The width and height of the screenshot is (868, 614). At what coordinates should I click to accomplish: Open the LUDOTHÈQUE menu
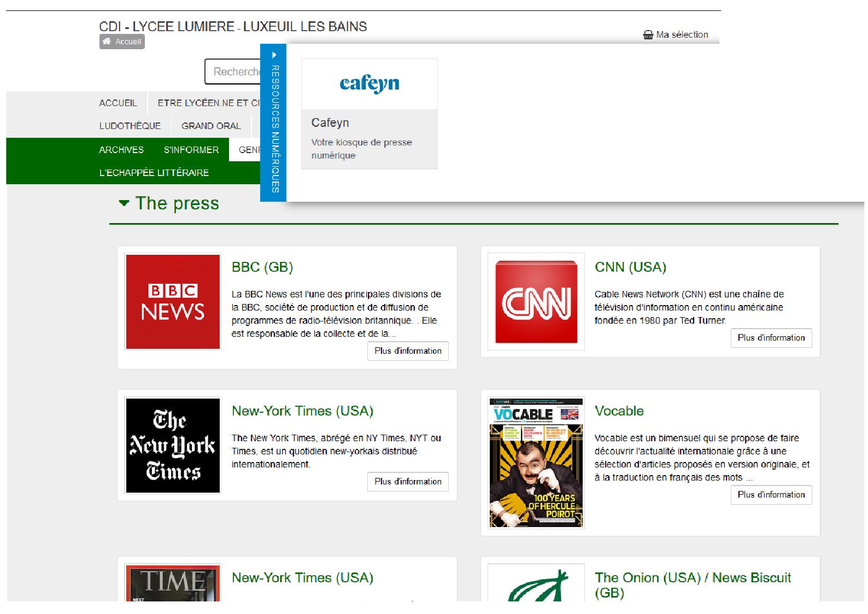(x=130, y=126)
